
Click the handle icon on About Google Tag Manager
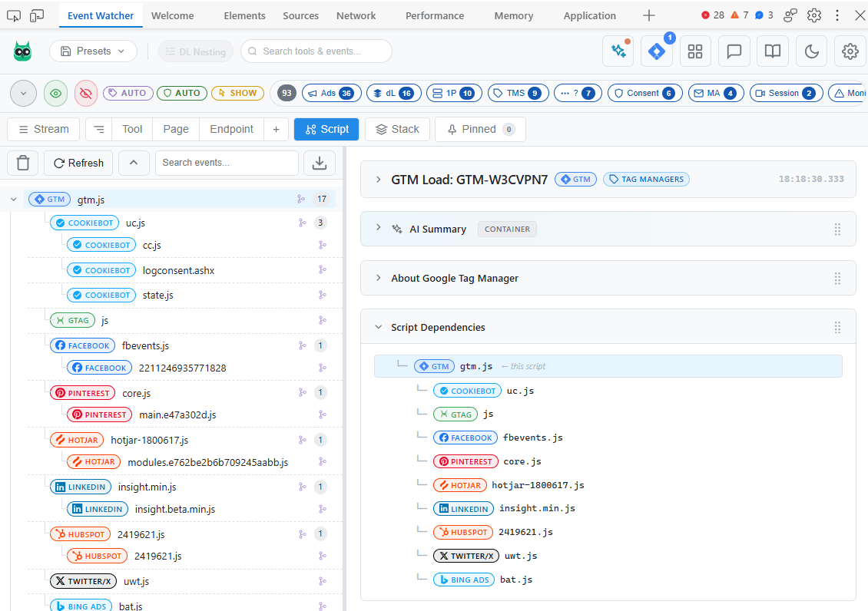click(x=837, y=278)
